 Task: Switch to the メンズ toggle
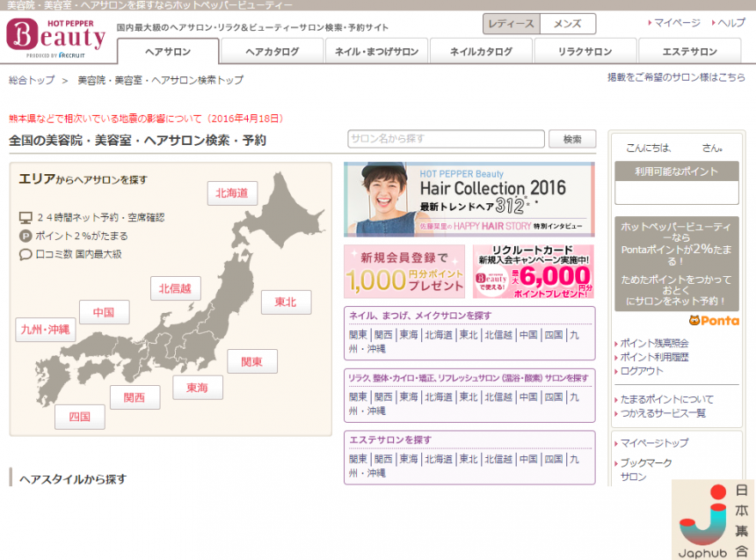tap(568, 24)
